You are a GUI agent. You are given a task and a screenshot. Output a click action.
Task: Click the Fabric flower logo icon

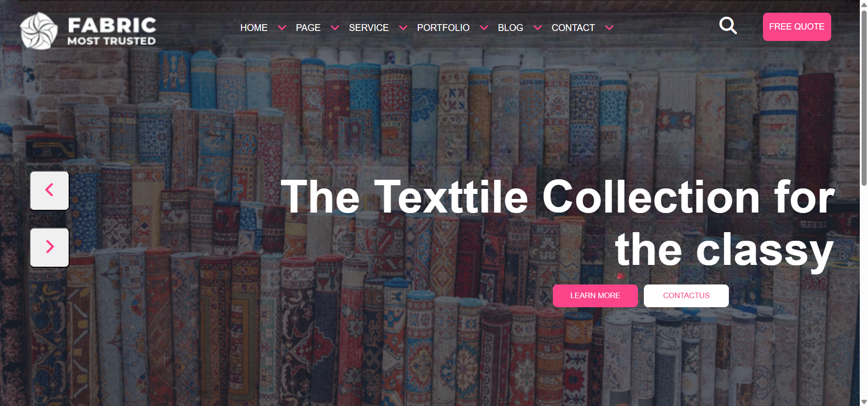(x=39, y=31)
